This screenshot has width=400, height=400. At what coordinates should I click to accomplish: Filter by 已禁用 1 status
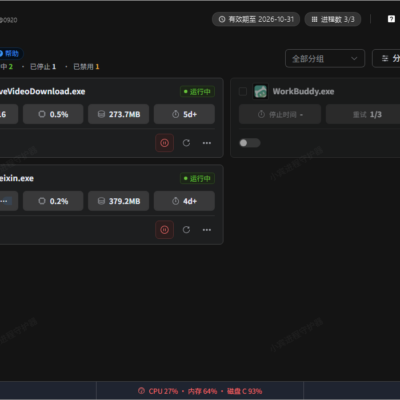click(86, 67)
